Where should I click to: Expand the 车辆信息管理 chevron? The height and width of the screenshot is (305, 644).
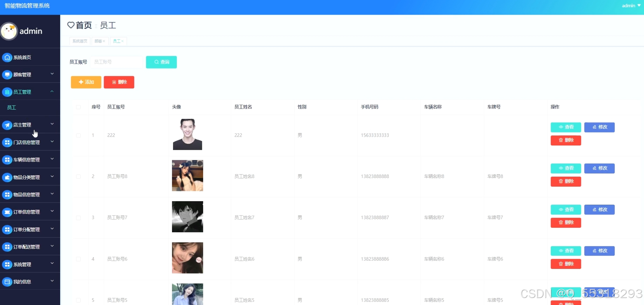[x=52, y=159]
